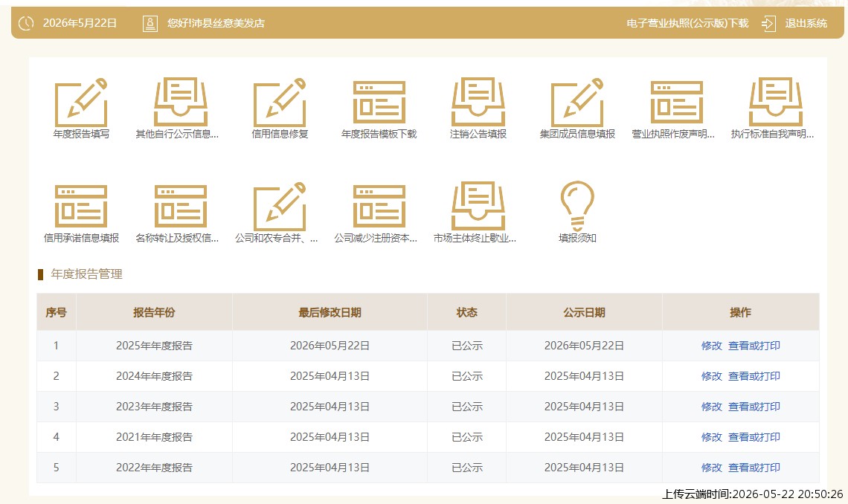Open 年度报告填写 icon
Image resolution: width=848 pixels, height=504 pixels.
click(x=81, y=103)
